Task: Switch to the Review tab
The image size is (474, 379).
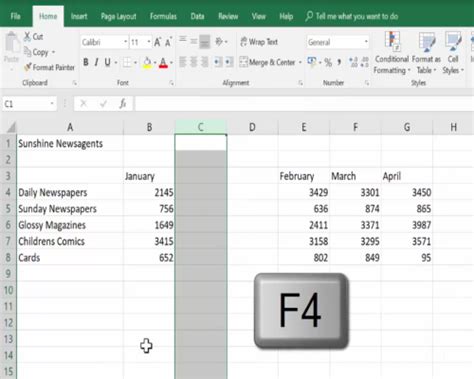Action: click(228, 16)
